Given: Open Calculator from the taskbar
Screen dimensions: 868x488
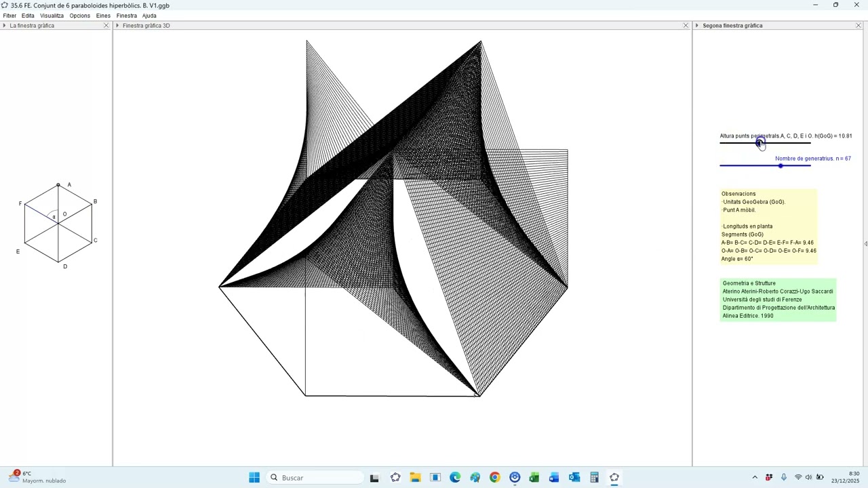Looking at the screenshot, I should tap(594, 478).
